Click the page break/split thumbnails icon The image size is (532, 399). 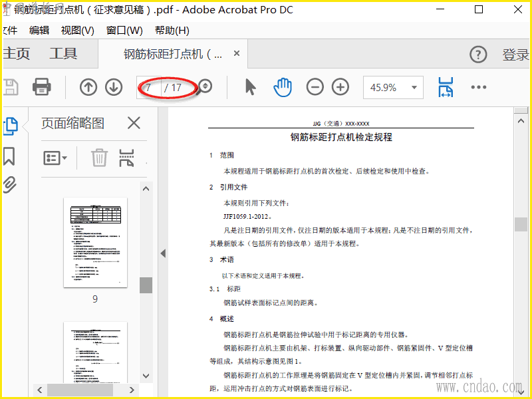126,158
